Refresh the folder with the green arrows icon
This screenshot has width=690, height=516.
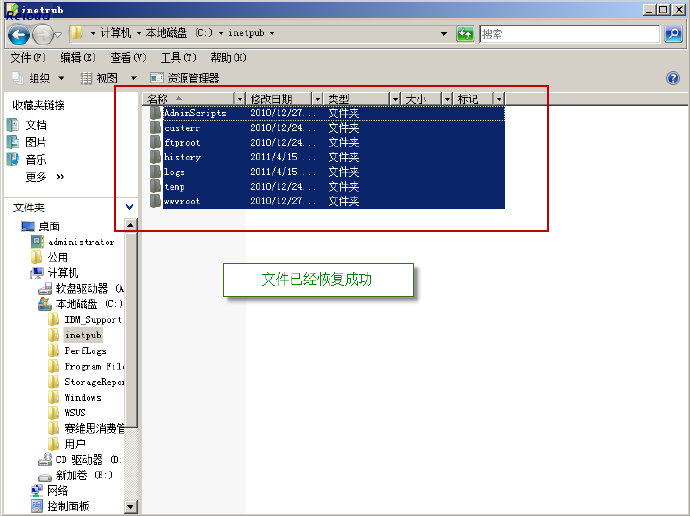coord(465,33)
